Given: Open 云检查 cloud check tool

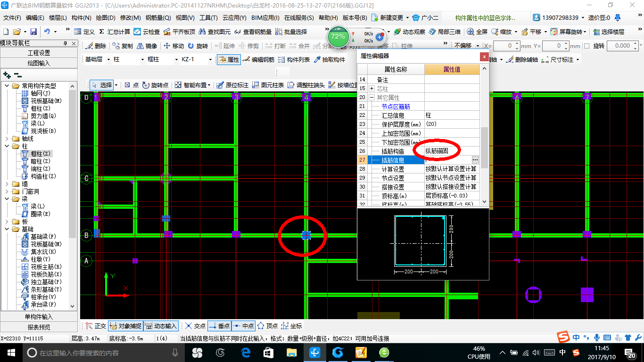Looking at the screenshot, I should (147, 32).
